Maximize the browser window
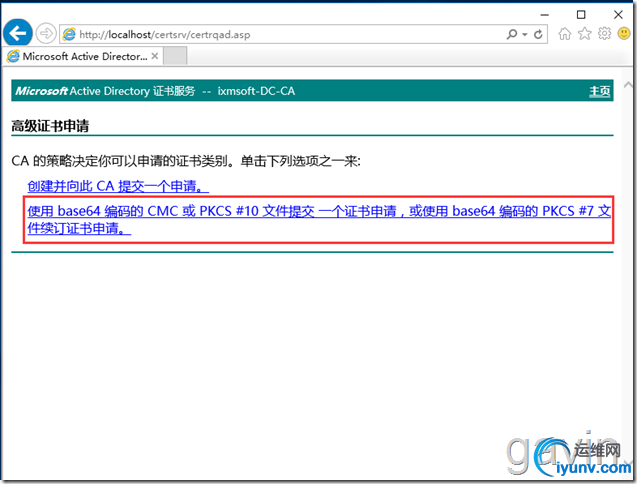Viewport: 637px width, 484px height. pos(581,15)
